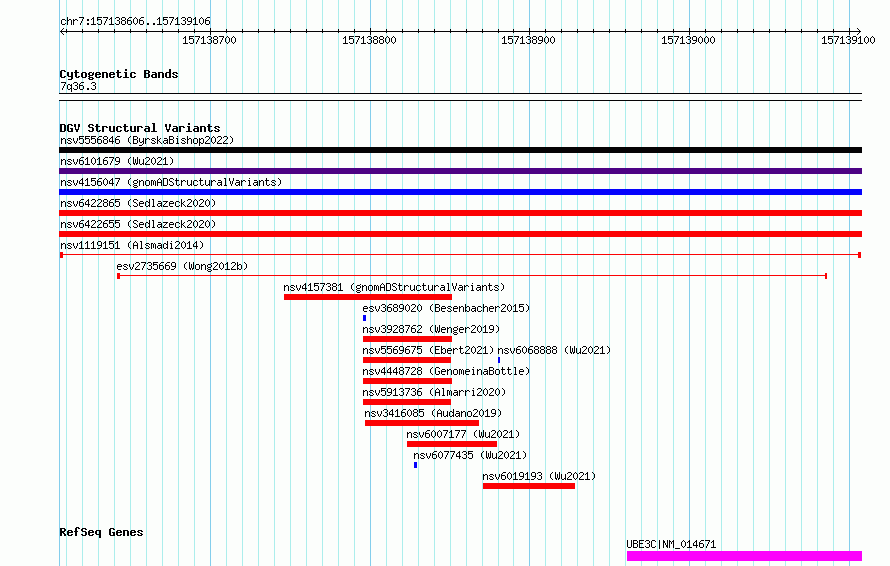The height and width of the screenshot is (566, 890).
Task: Click the nsv6007177 (Wu2021) label
Action: pos(463,434)
